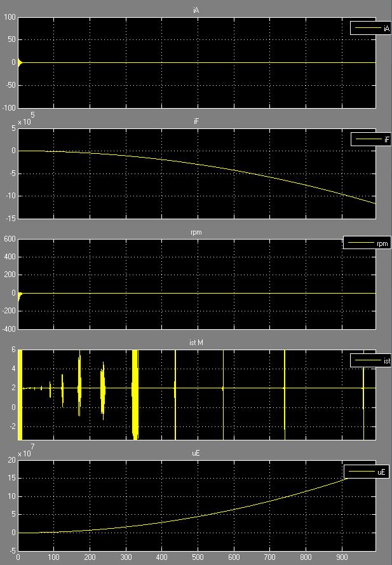Click the uE legend box
Screen dimensions: 392x565
[367, 472]
